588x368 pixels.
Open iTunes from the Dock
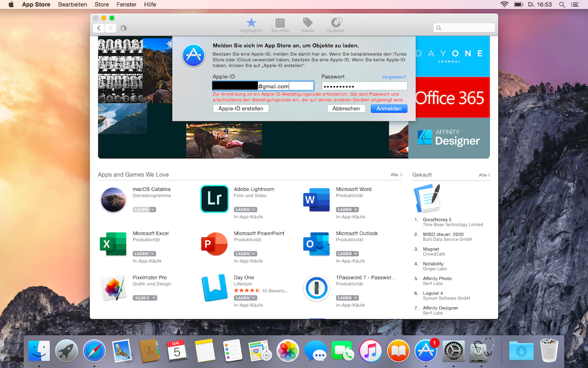coord(370,351)
